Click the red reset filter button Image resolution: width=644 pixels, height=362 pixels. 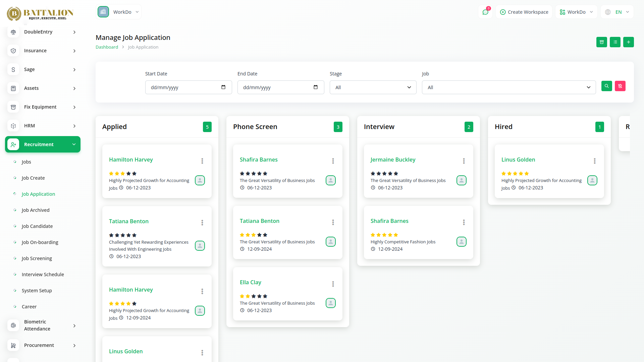(x=620, y=86)
